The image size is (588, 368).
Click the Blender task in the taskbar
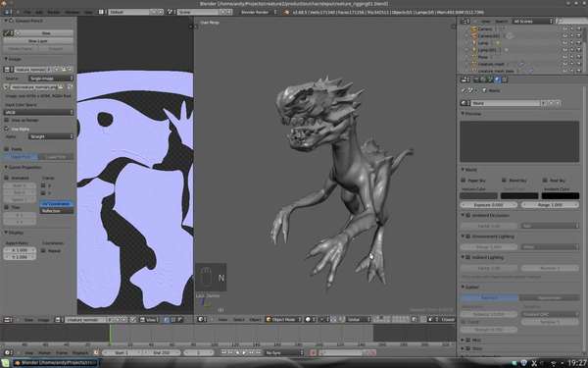click(56, 363)
